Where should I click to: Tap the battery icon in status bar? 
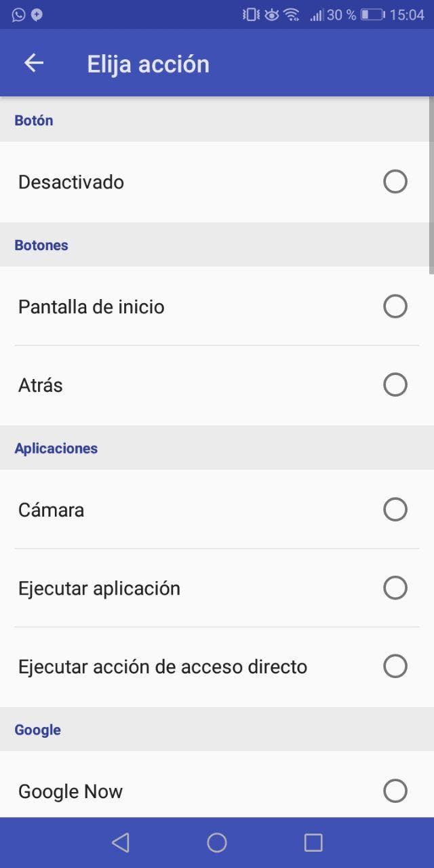point(372,14)
